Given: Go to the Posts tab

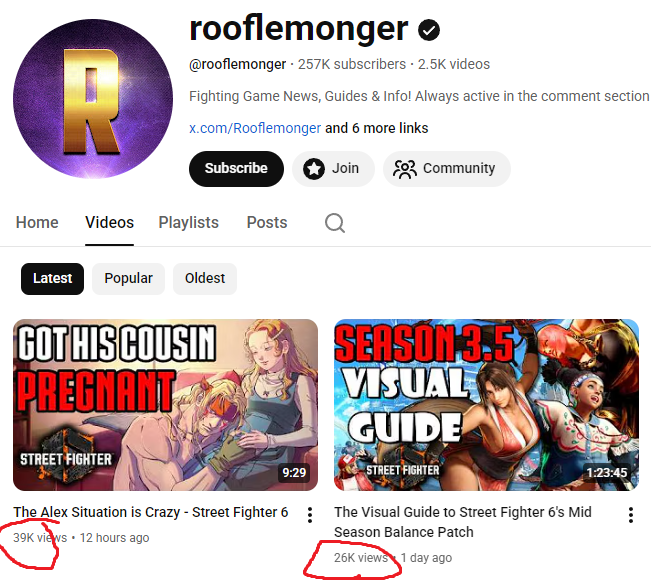Looking at the screenshot, I should coord(267,223).
